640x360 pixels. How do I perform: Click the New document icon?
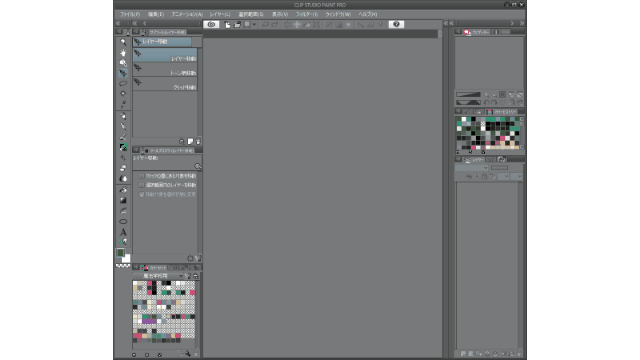(x=227, y=24)
